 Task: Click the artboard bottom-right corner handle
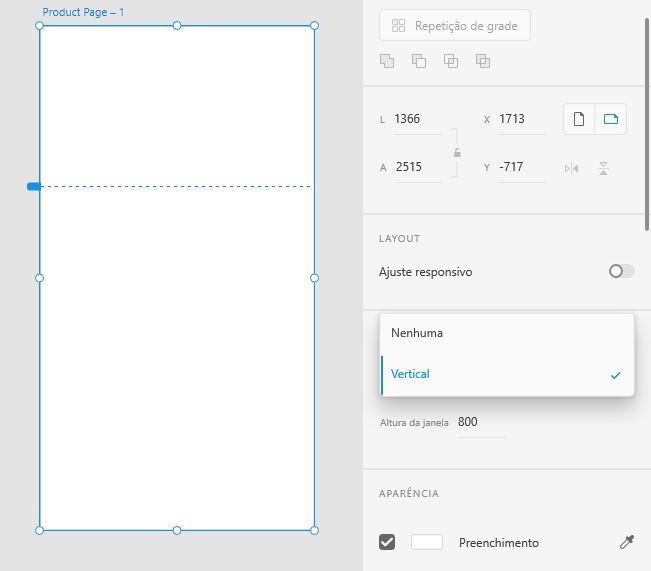pos(314,530)
